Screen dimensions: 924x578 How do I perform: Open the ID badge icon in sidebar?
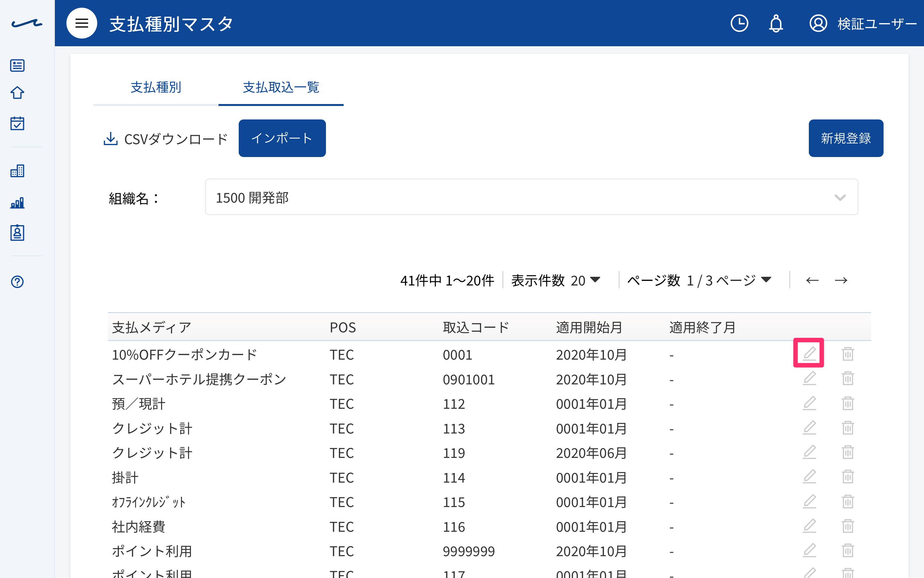coord(17,232)
